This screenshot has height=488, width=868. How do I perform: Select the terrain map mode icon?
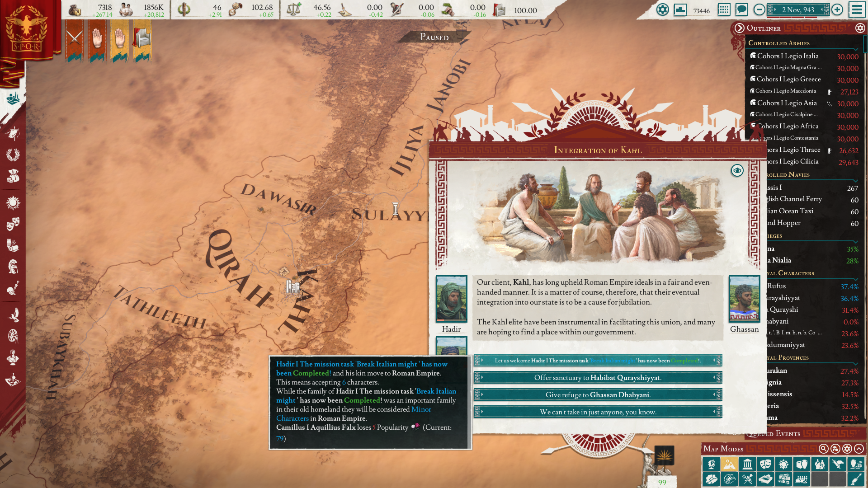tap(729, 464)
